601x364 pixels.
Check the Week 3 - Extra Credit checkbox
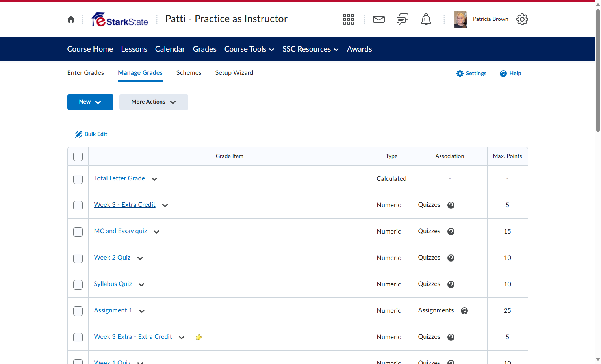pyautogui.click(x=78, y=206)
